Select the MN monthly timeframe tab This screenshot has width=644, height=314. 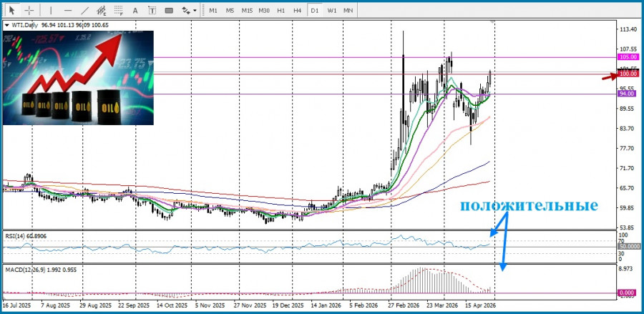[x=348, y=11]
